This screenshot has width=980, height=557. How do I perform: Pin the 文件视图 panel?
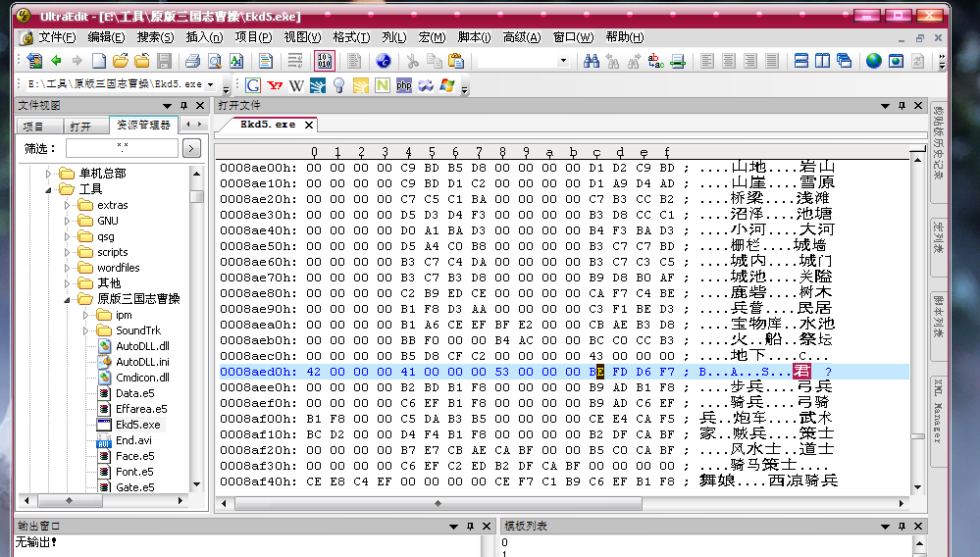[x=184, y=106]
